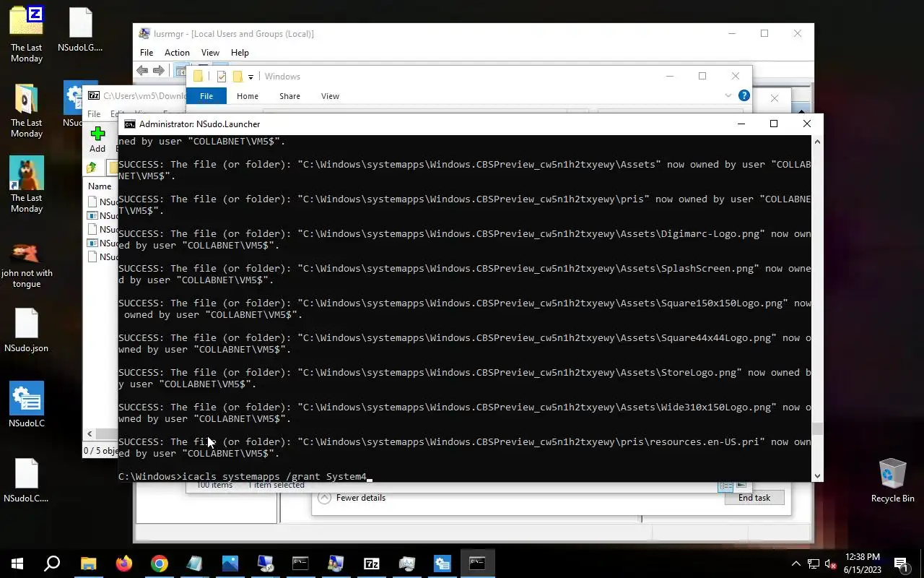Open Help menu in lusrmgr
The height and width of the screenshot is (578, 924).
(240, 52)
